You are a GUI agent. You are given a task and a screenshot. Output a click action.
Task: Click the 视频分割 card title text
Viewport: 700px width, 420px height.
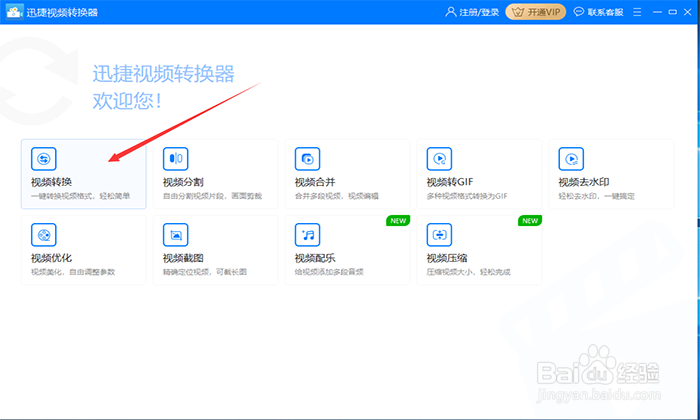point(183,182)
